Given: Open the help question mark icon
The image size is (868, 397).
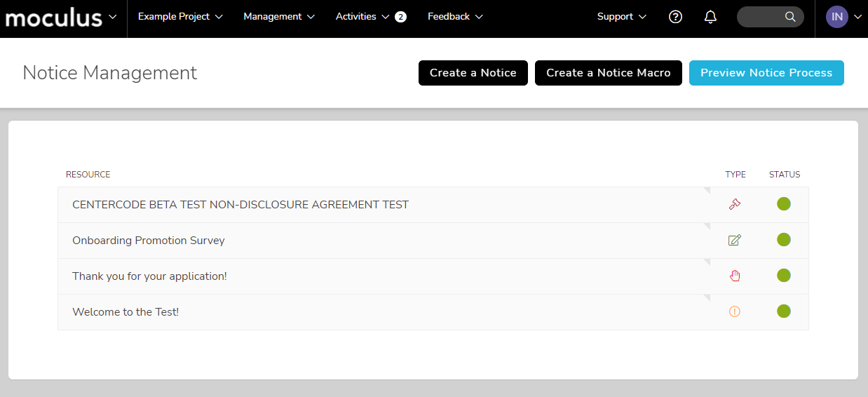Looking at the screenshot, I should pyautogui.click(x=675, y=17).
